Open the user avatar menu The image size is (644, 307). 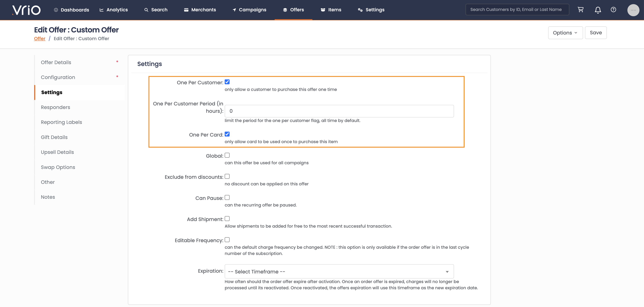pyautogui.click(x=633, y=10)
